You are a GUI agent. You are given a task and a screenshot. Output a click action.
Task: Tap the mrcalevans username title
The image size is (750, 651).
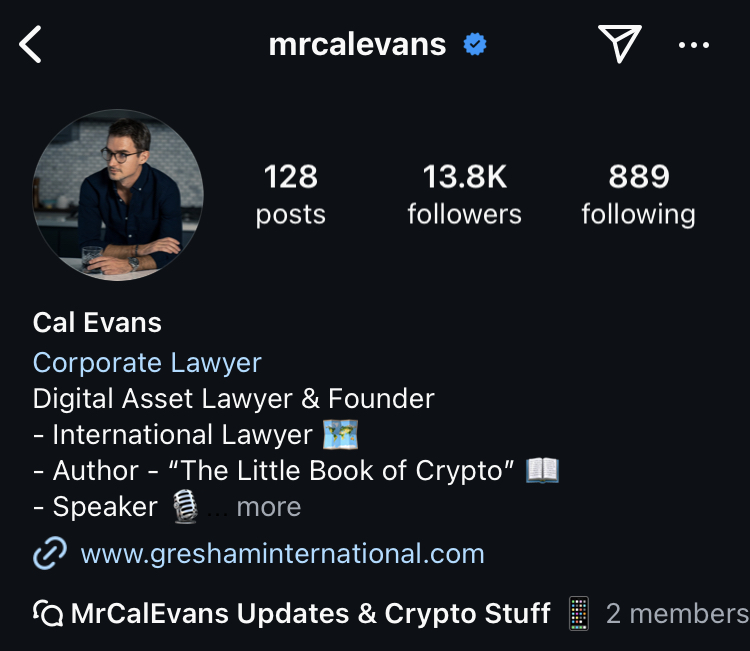(x=357, y=44)
